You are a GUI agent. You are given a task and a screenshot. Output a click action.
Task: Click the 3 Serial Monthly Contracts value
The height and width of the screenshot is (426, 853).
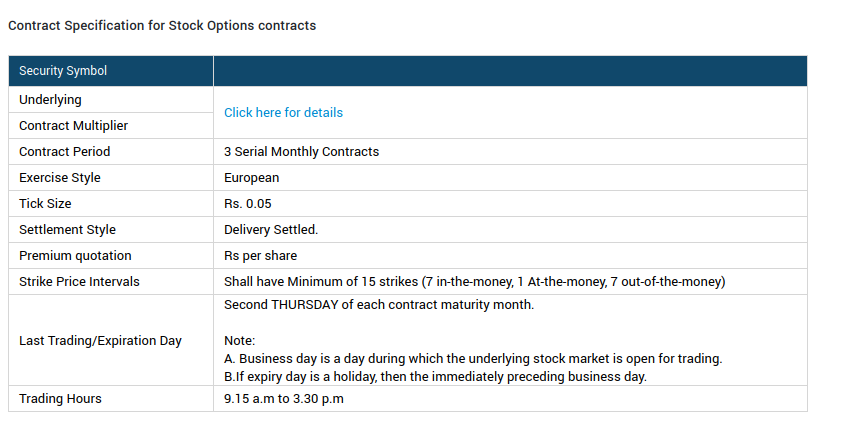tap(301, 152)
